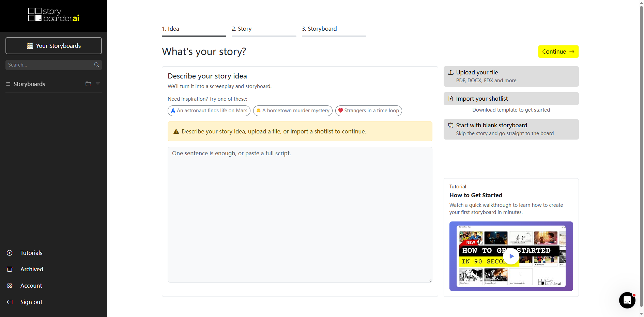
Task: Start with blank storyboard
Action: 511,129
